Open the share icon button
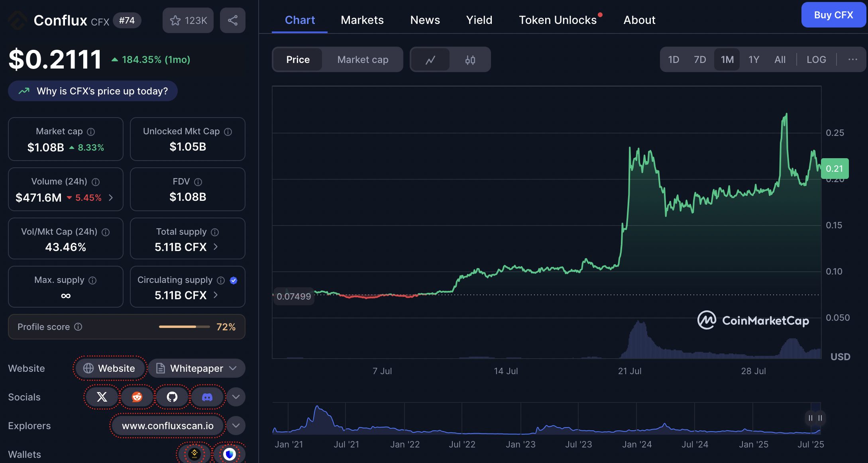868x463 pixels. coord(233,20)
